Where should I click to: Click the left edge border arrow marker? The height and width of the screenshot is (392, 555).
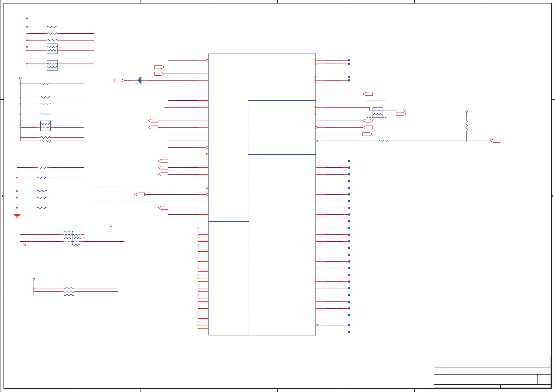[2, 196]
